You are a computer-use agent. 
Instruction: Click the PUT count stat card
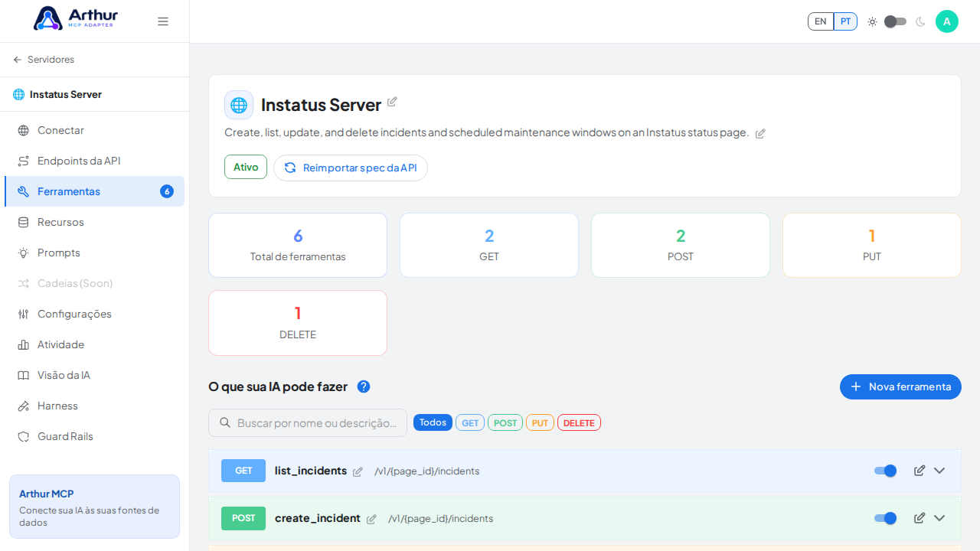click(872, 245)
